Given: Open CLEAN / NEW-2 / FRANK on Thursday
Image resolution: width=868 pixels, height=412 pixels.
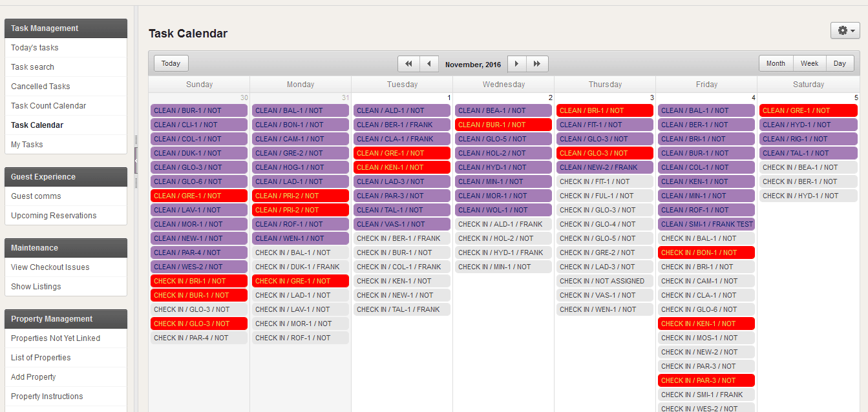Looking at the screenshot, I should (x=605, y=167).
